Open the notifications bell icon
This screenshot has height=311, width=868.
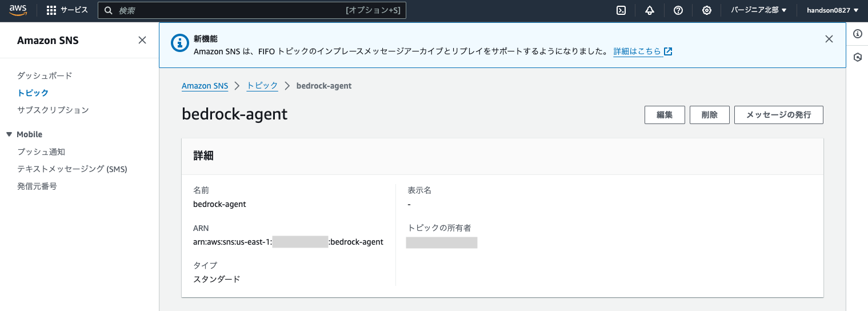coord(650,10)
